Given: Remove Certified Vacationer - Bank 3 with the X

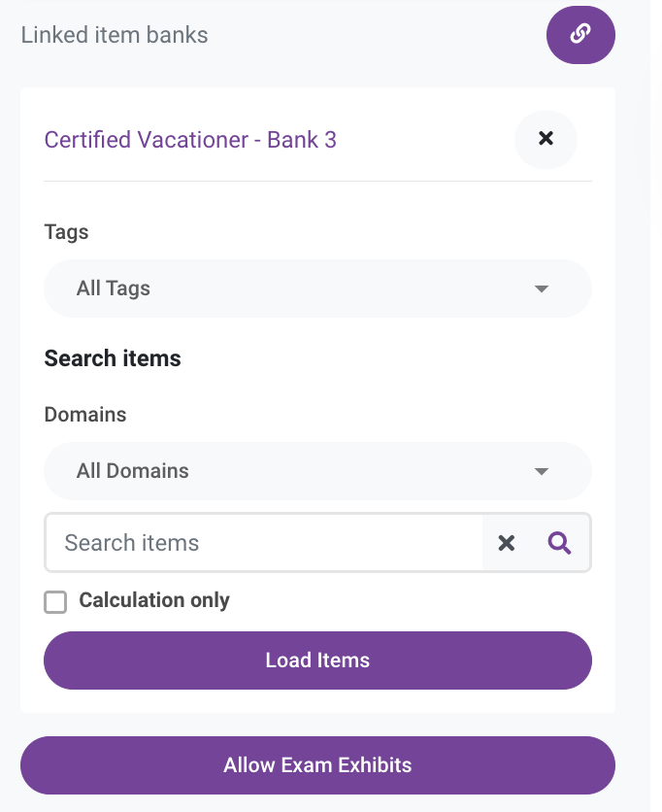Looking at the screenshot, I should point(546,139).
